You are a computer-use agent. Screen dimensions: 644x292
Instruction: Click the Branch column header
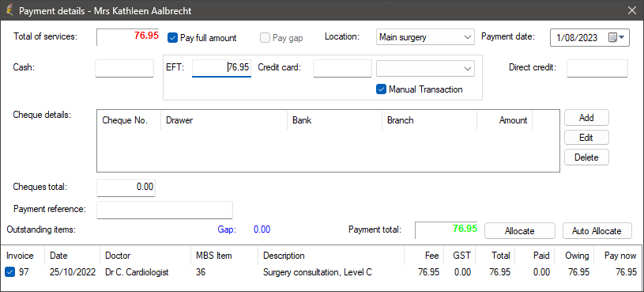coord(429,120)
